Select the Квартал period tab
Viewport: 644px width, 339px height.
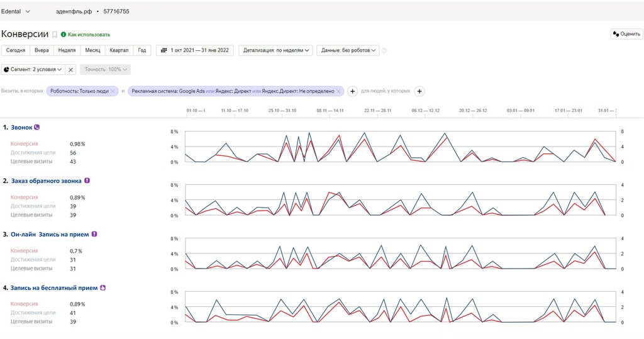pos(119,50)
